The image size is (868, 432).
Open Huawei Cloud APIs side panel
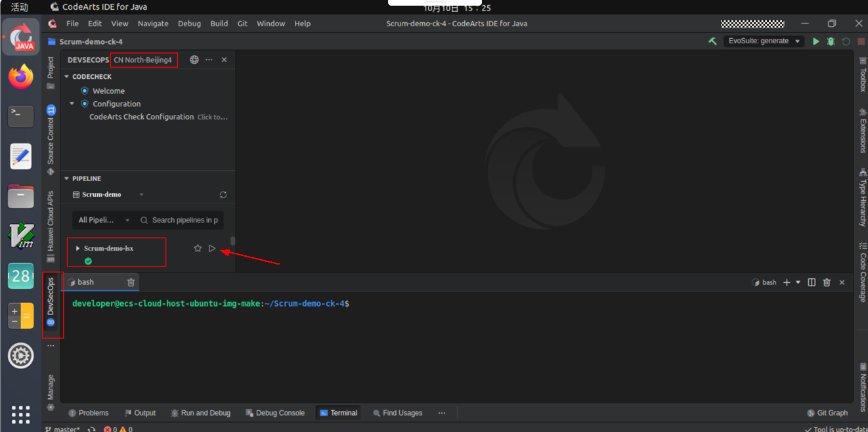(51, 227)
